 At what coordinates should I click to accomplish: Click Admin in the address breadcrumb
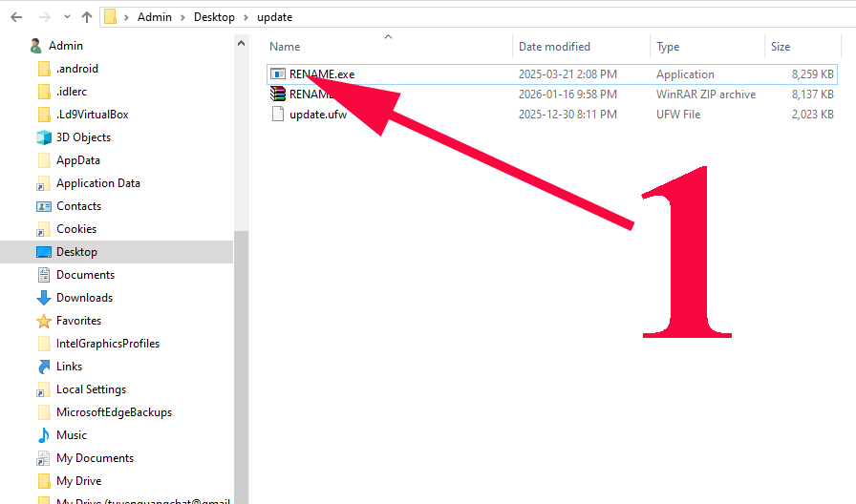(x=155, y=17)
